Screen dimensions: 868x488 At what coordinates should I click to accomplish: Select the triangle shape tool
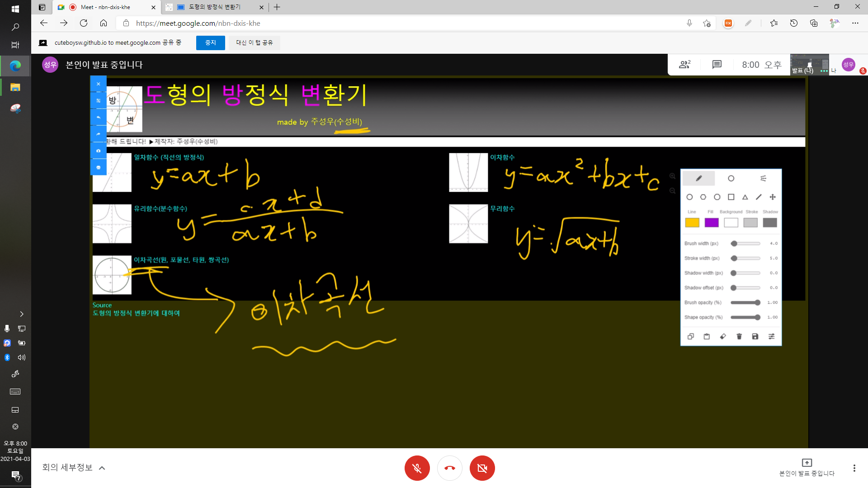pyautogui.click(x=745, y=197)
